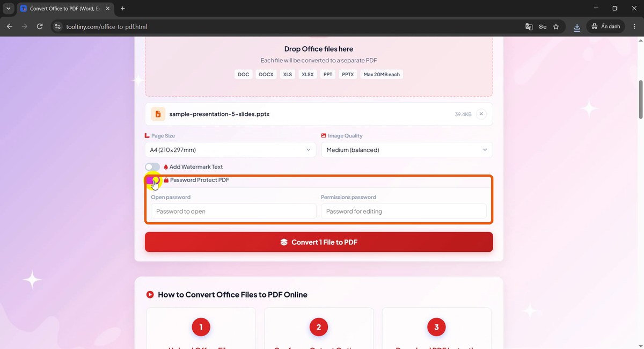Viewport: 644px width, 349px height.
Task: Click the page vertical scrollbar thumb
Action: pos(641,99)
